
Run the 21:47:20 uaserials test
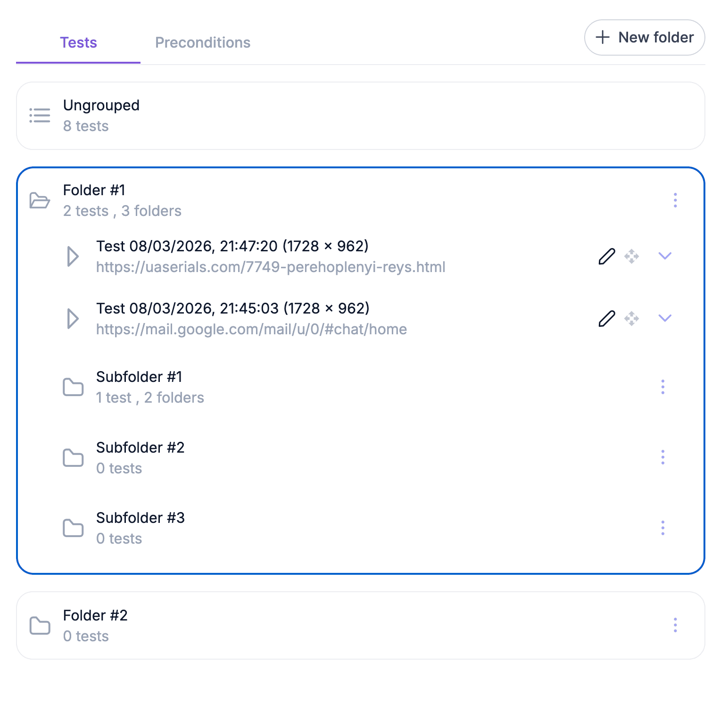click(x=73, y=256)
